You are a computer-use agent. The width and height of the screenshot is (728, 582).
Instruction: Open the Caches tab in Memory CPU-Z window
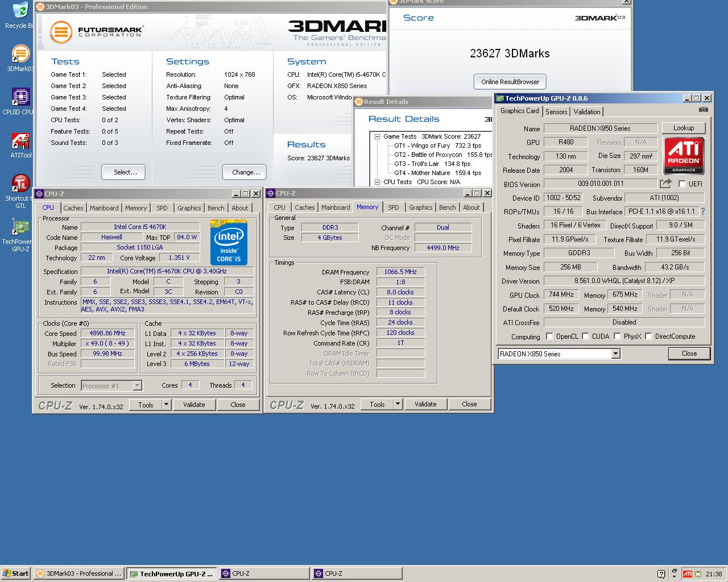click(304, 207)
